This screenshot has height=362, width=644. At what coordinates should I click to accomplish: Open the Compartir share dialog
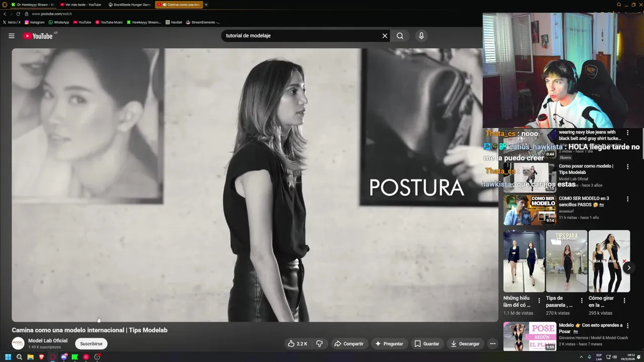click(349, 344)
